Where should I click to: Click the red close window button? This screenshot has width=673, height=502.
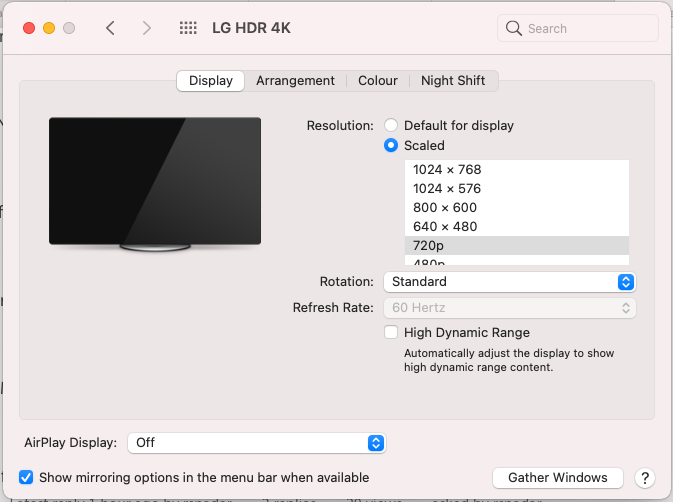pos(29,28)
